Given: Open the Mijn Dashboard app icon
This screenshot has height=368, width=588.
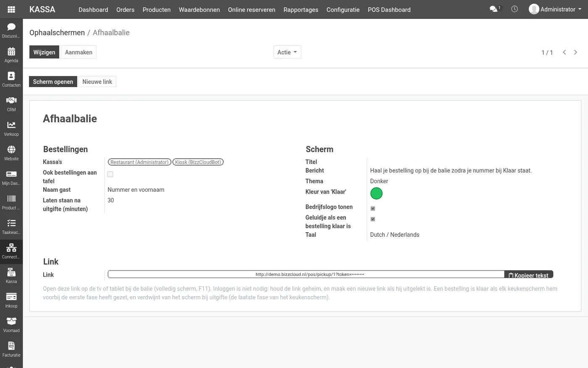Looking at the screenshot, I should [x=11, y=177].
